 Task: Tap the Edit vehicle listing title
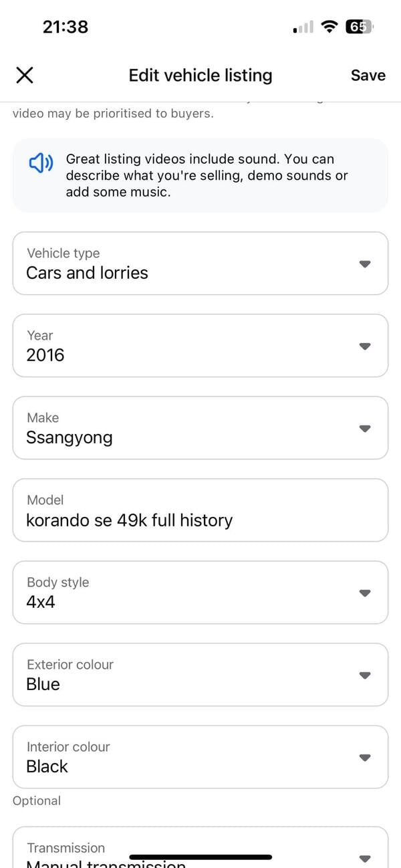pos(200,75)
